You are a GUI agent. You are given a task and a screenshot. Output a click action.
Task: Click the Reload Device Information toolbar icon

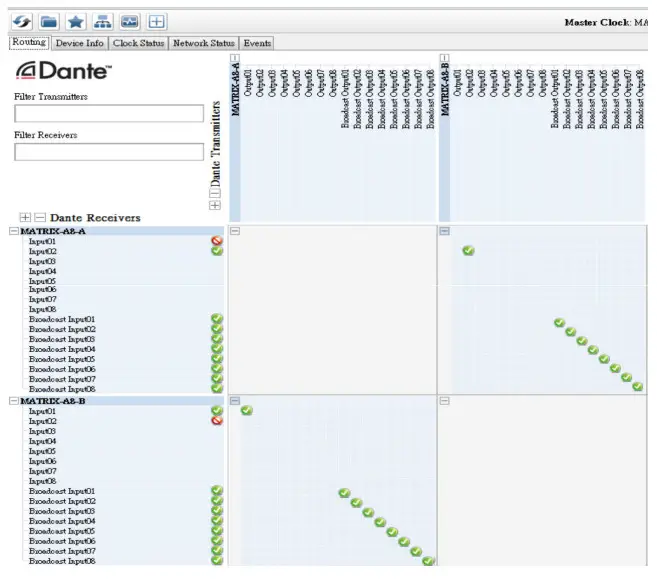pos(22,22)
